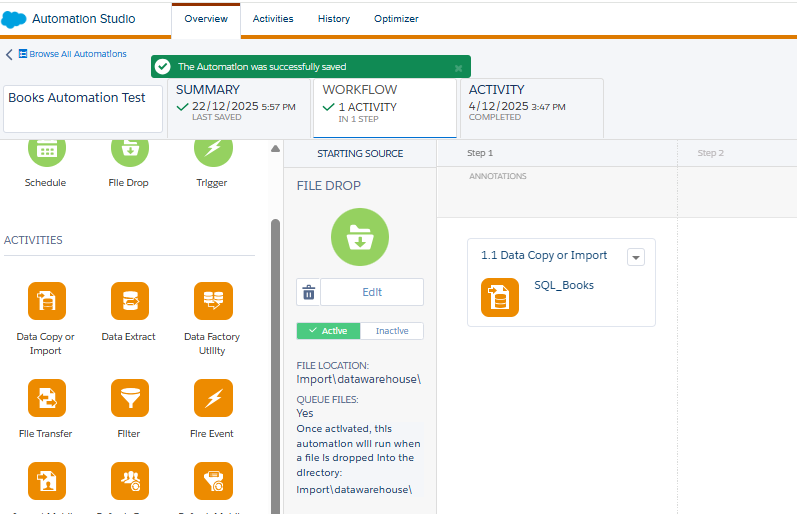Set the automation to Inactive
This screenshot has width=797, height=514.
pyautogui.click(x=392, y=331)
